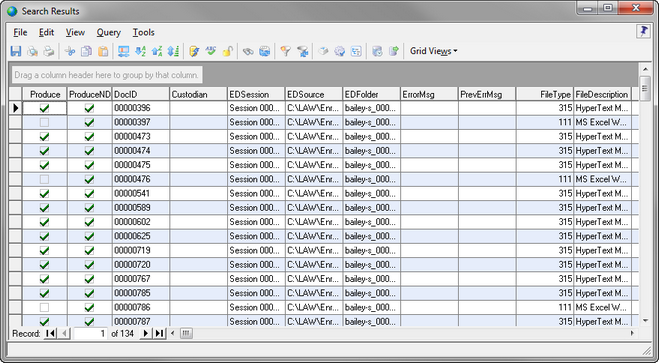Click the gear with checkmark icon

pyautogui.click(x=340, y=51)
